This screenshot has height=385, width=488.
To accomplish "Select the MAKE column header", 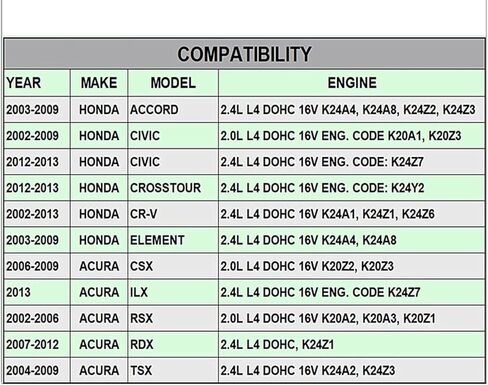I will click(x=99, y=83).
